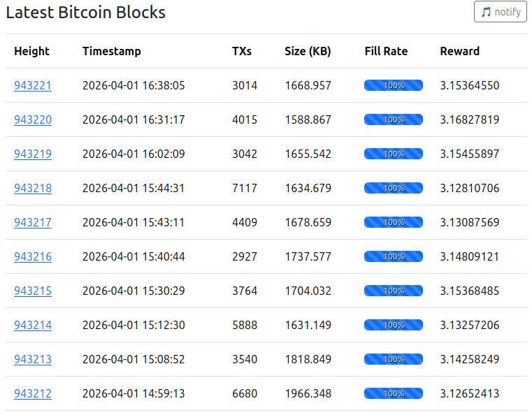This screenshot has width=532, height=415.
Task: Click size value 1737.577
Action: [x=308, y=256]
